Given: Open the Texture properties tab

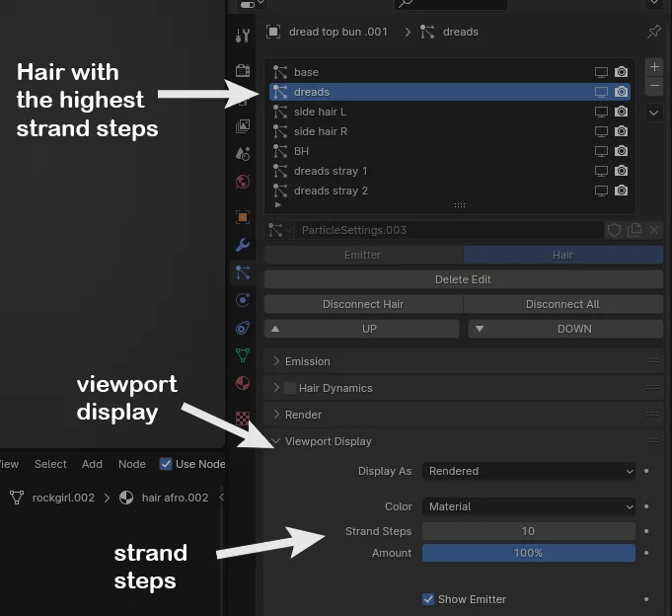Looking at the screenshot, I should coord(243,418).
